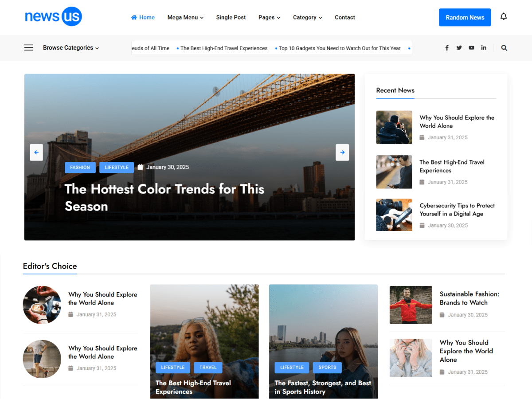Click date January 30, 2025 under Sustainable Fashion
This screenshot has height=399, width=532.
coord(468,315)
